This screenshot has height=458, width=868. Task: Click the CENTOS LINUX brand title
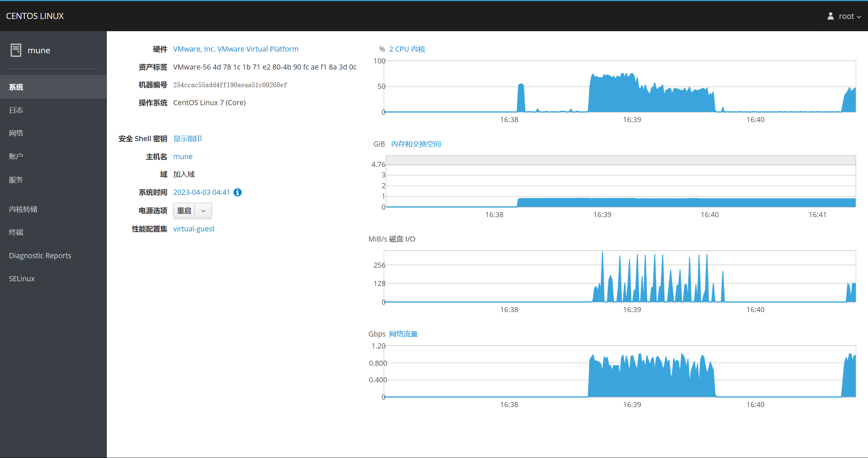click(35, 16)
